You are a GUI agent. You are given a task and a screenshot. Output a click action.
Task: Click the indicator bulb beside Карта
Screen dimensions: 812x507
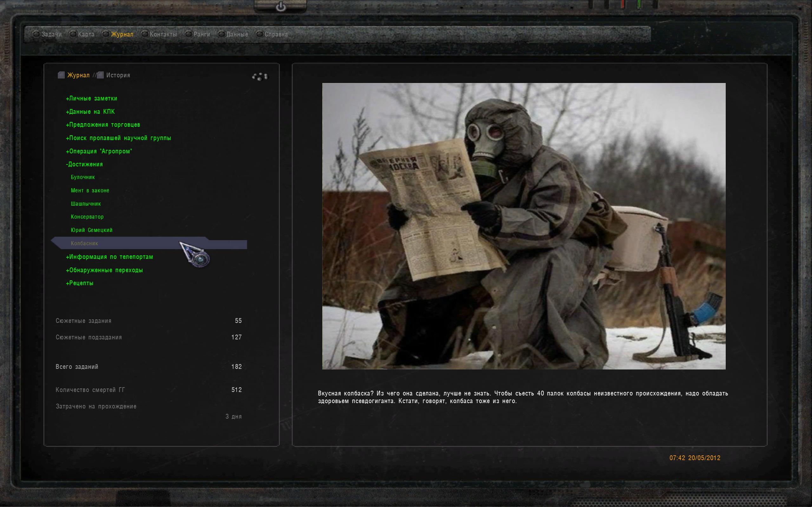(x=73, y=34)
